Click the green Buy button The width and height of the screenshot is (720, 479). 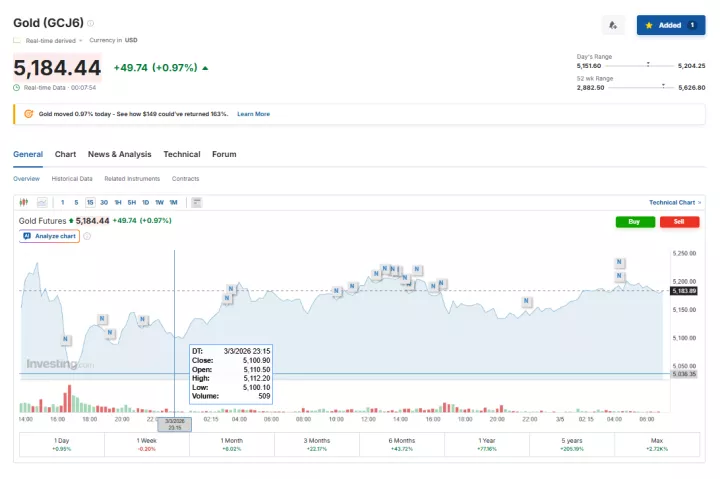coord(635,221)
